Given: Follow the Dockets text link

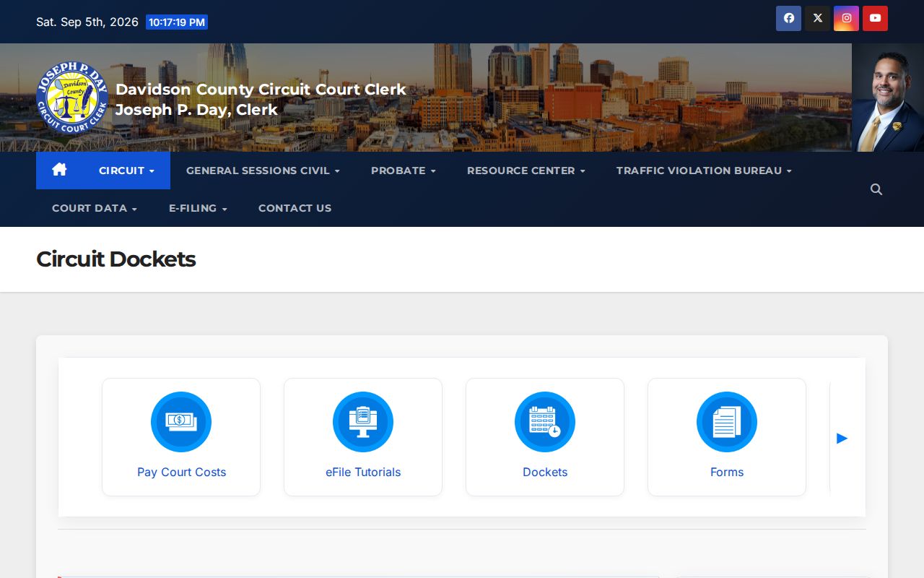Looking at the screenshot, I should point(545,472).
